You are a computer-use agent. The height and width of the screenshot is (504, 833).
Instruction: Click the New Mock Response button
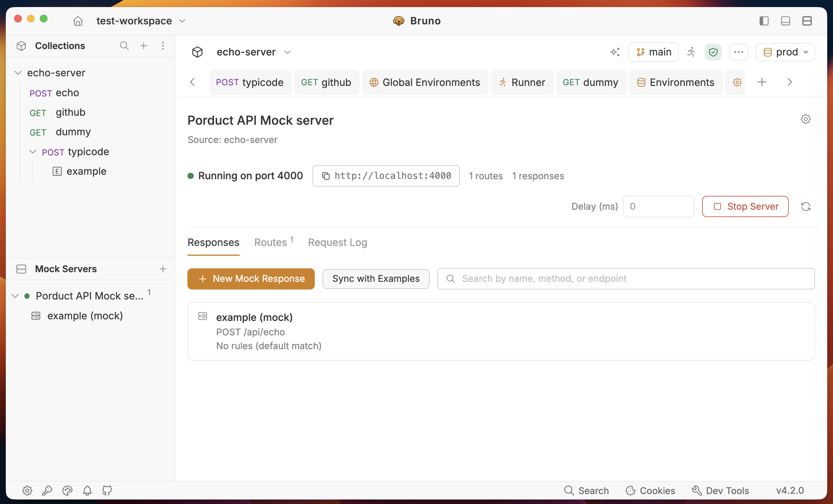click(251, 279)
